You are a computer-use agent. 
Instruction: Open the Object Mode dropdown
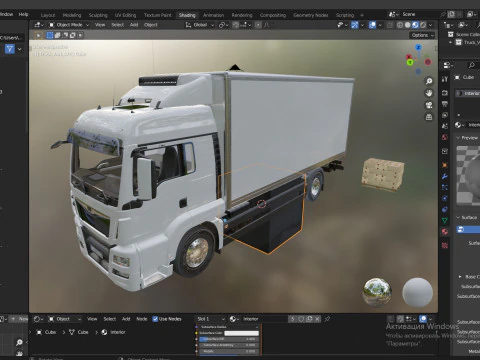(x=69, y=25)
